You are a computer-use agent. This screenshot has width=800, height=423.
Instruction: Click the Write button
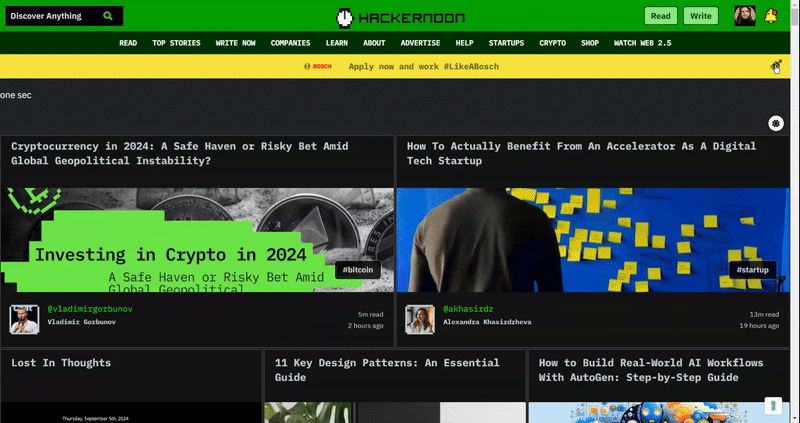coord(701,16)
